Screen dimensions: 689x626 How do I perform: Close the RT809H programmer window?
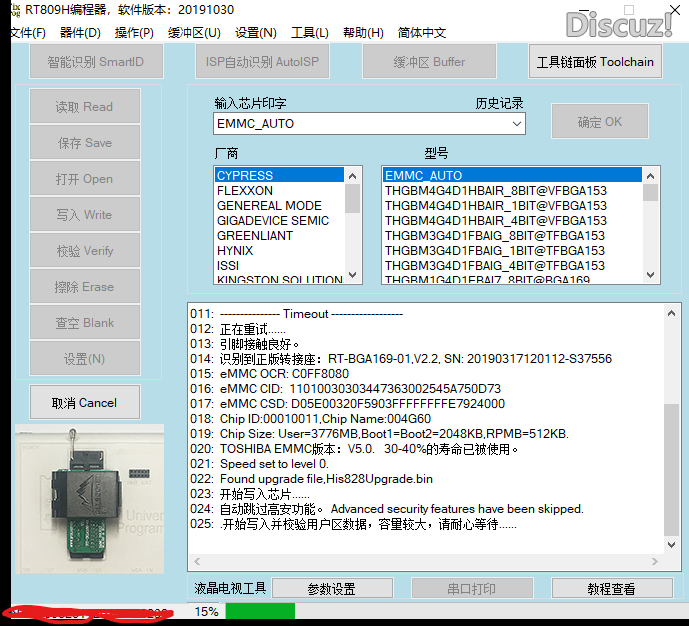click(x=675, y=10)
